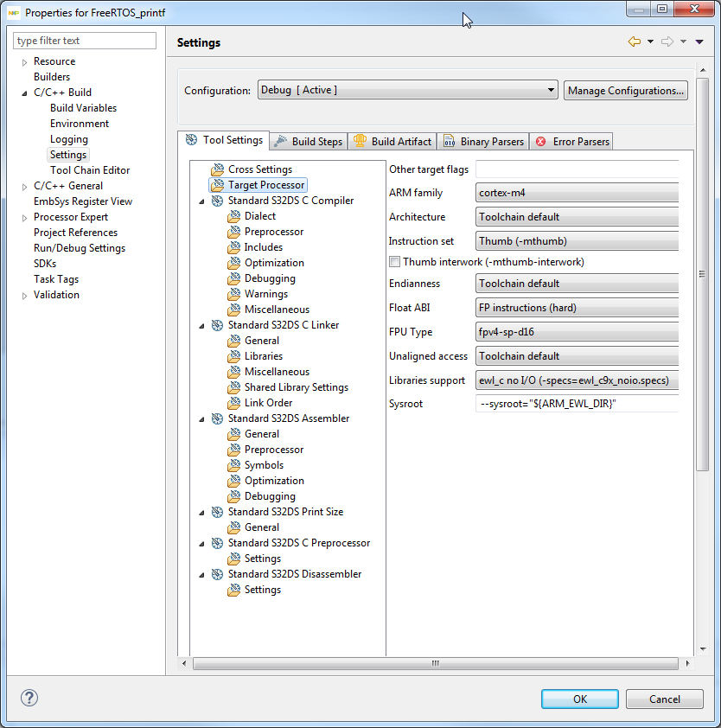Click the Settings icon under Disassembler
This screenshot has height=728, width=721.
(234, 590)
